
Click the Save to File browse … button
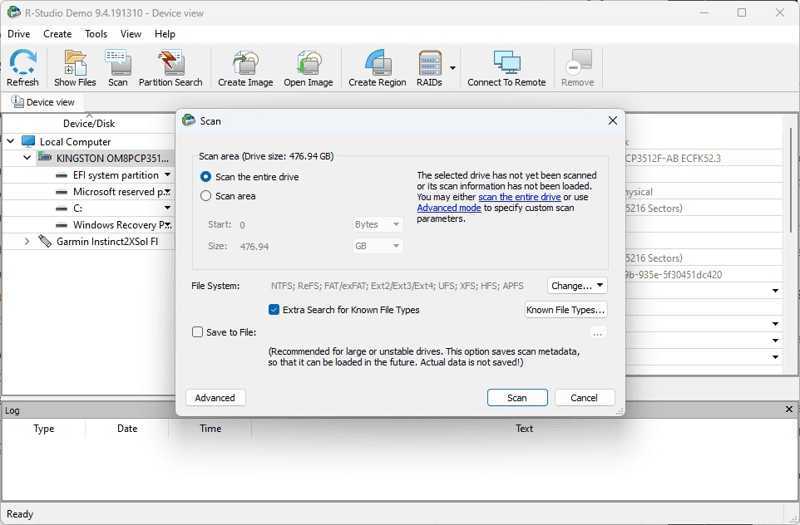[597, 333]
